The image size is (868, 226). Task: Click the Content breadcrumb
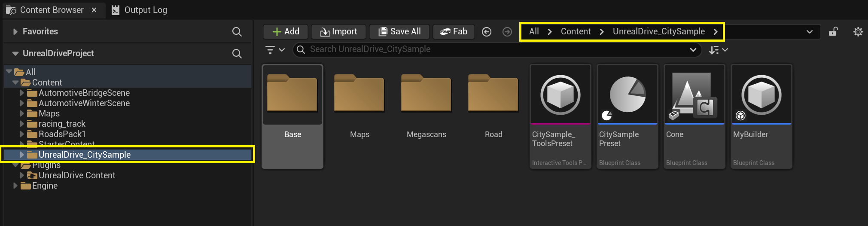pyautogui.click(x=576, y=31)
